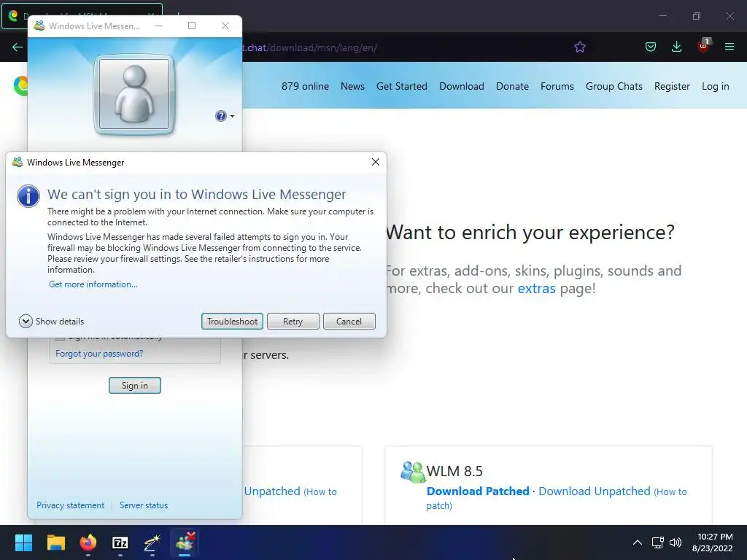Open the Windows Start menu
The height and width of the screenshot is (560, 747).
pos(23,542)
